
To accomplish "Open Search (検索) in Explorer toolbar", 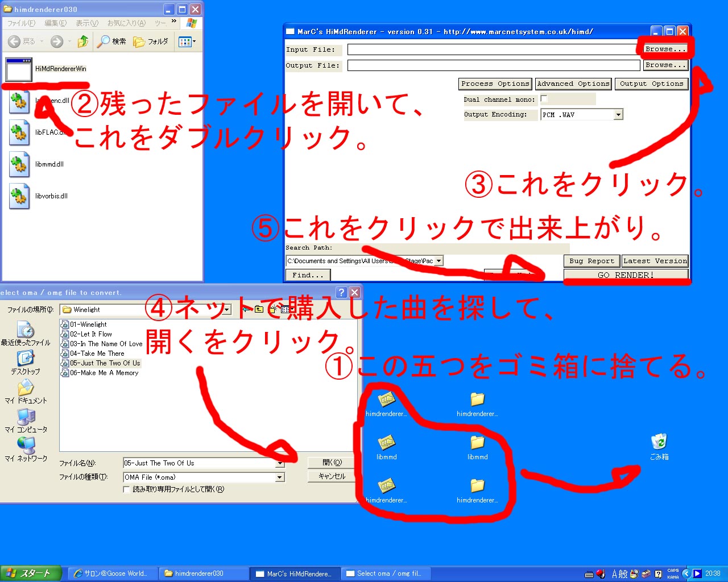I will coord(111,41).
